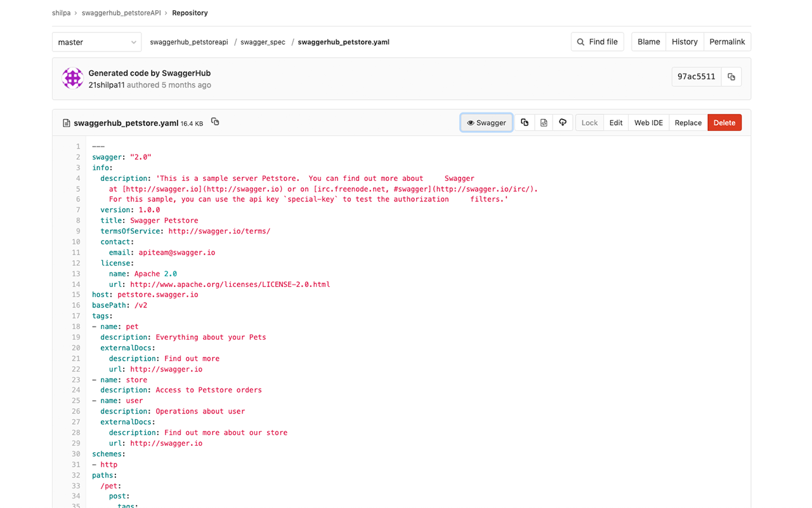Viewport: 812px width, 508px height.
Task: Navigate to swaggerhub_petstoreapi root path
Action: coord(189,42)
